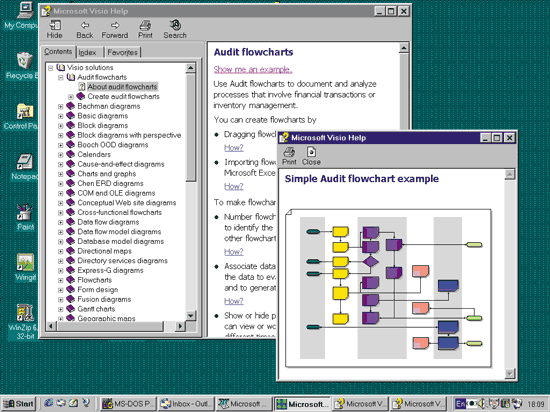Print topic from main help window

pos(145,29)
